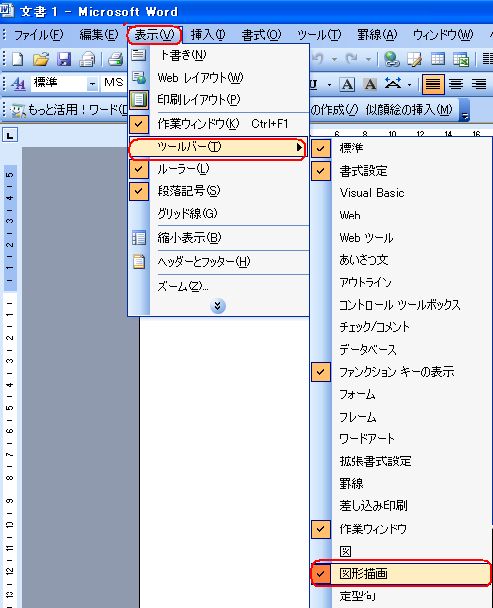Click the Insert Table icon
This screenshot has width=493, height=608.
tap(438, 59)
